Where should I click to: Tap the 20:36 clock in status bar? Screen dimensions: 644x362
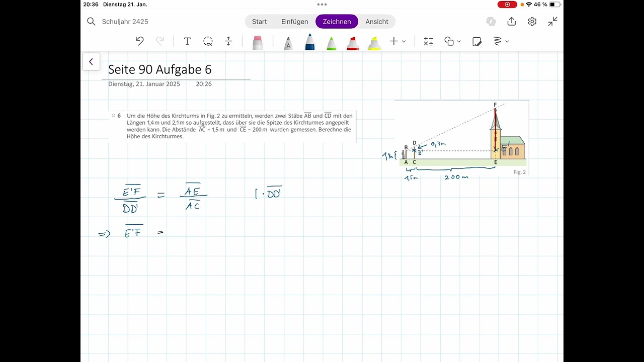pyautogui.click(x=91, y=5)
